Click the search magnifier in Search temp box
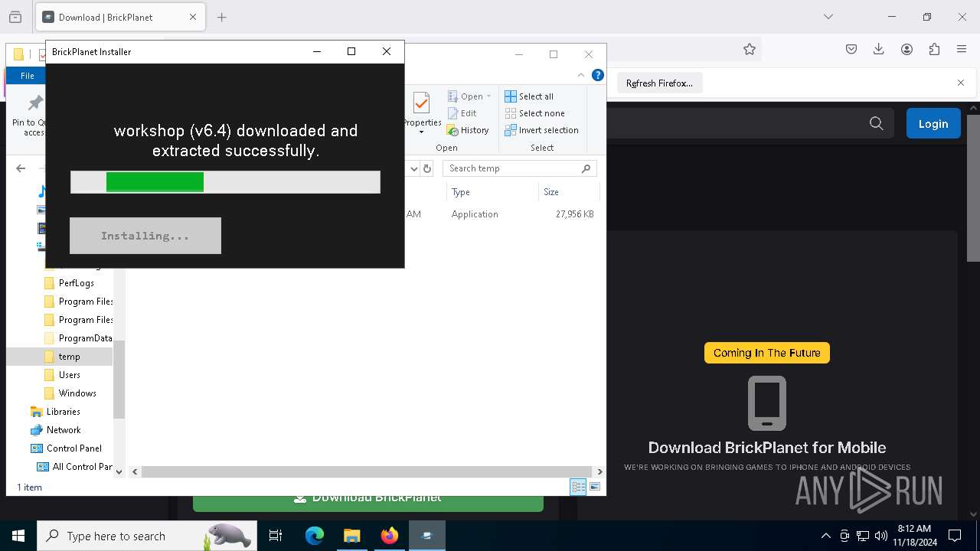Screen dimensions: 980x551 pyautogui.click(x=586, y=168)
